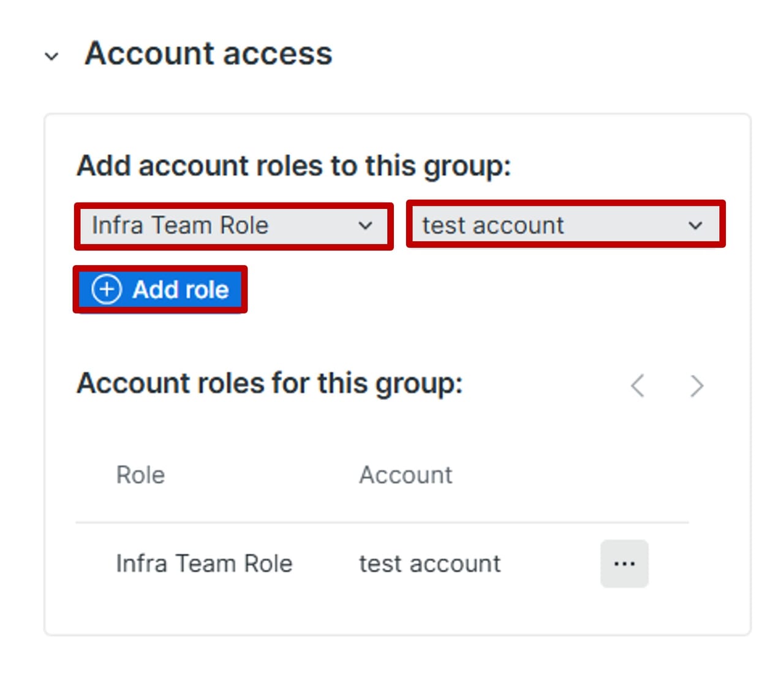Open the test account dropdown
The height and width of the screenshot is (683, 784).
565,225
